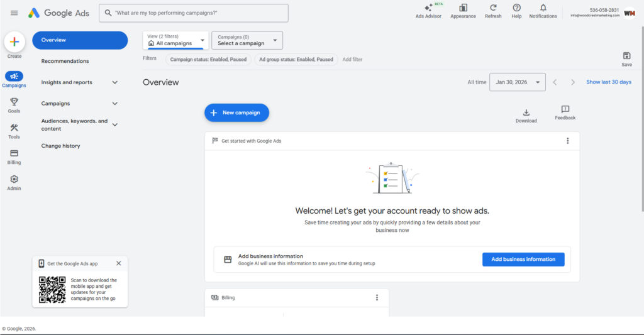Open the View All campaigns dropdown
644x335 pixels.
pyautogui.click(x=175, y=40)
